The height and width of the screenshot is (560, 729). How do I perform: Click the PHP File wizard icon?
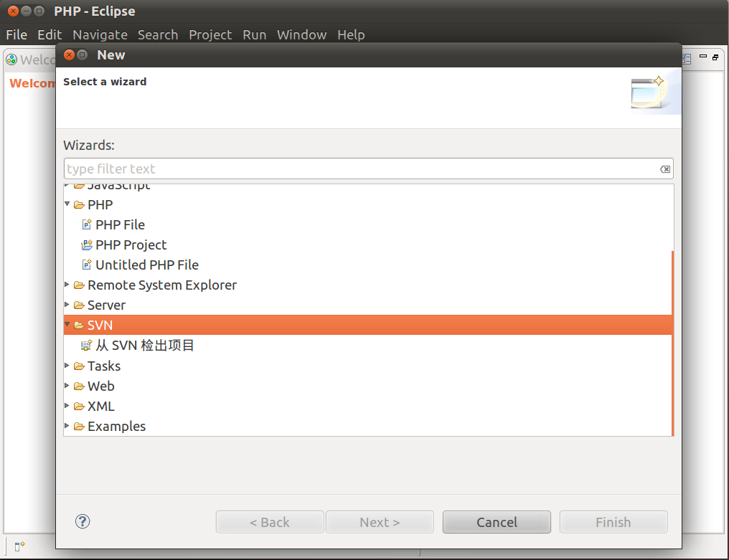tap(87, 225)
